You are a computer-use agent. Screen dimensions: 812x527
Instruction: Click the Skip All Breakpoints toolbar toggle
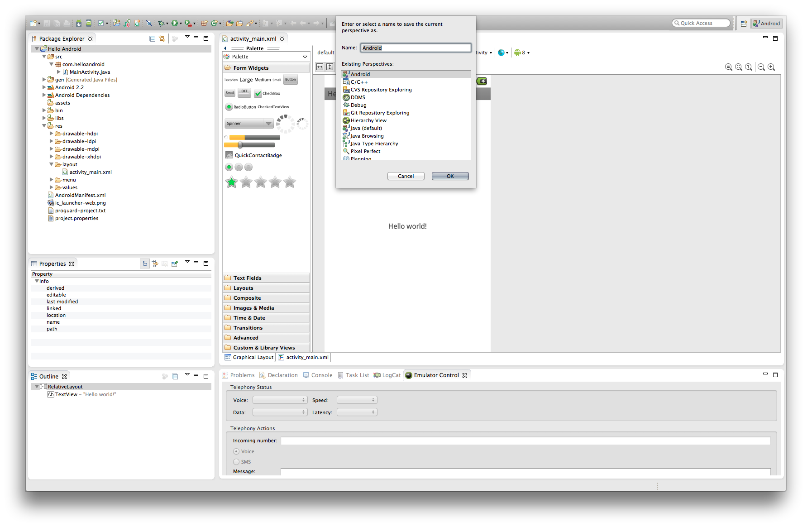(x=149, y=23)
